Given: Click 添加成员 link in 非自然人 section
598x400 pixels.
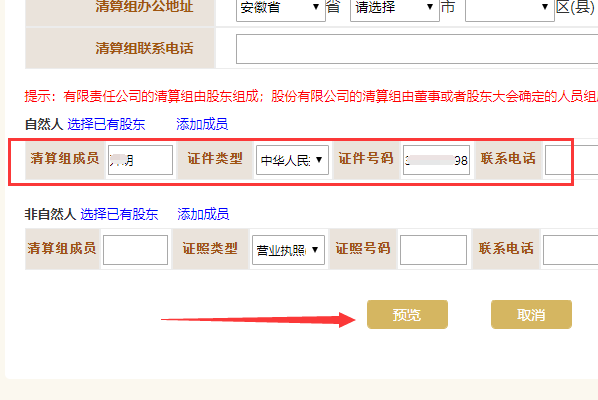Looking at the screenshot, I should tap(203, 214).
